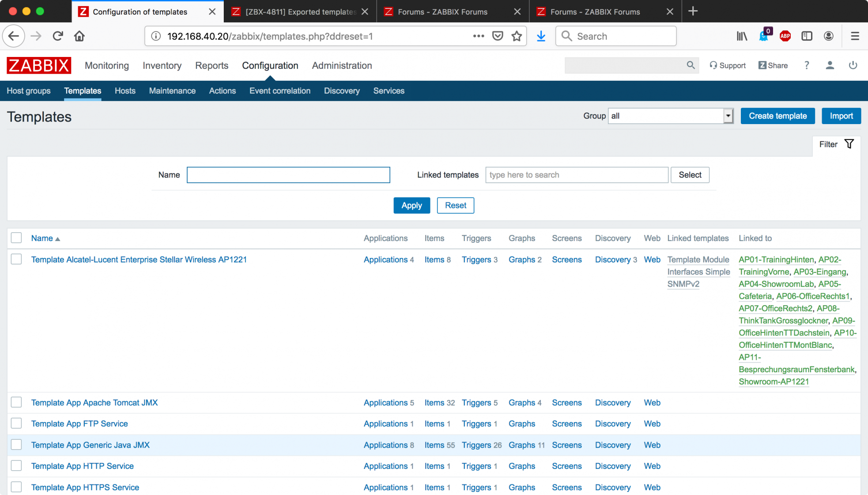Viewport: 868px width, 495px height.
Task: Bookmark this page with the star icon
Action: click(x=517, y=36)
